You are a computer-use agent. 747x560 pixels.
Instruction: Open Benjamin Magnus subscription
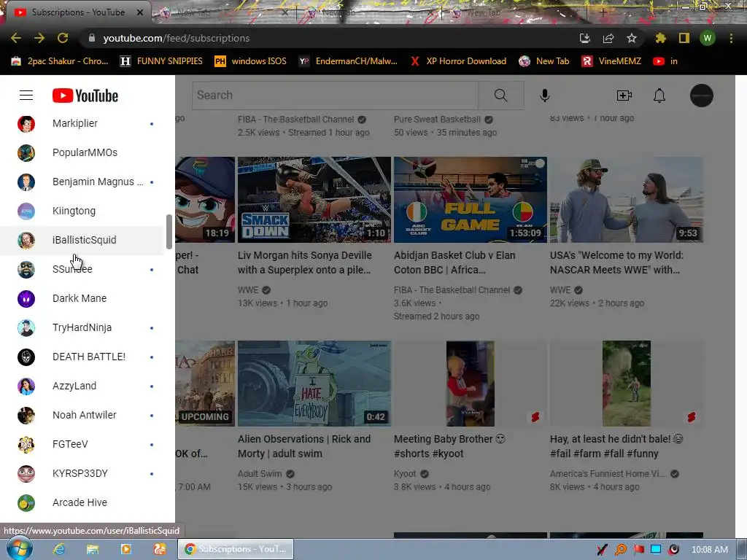pos(82,182)
